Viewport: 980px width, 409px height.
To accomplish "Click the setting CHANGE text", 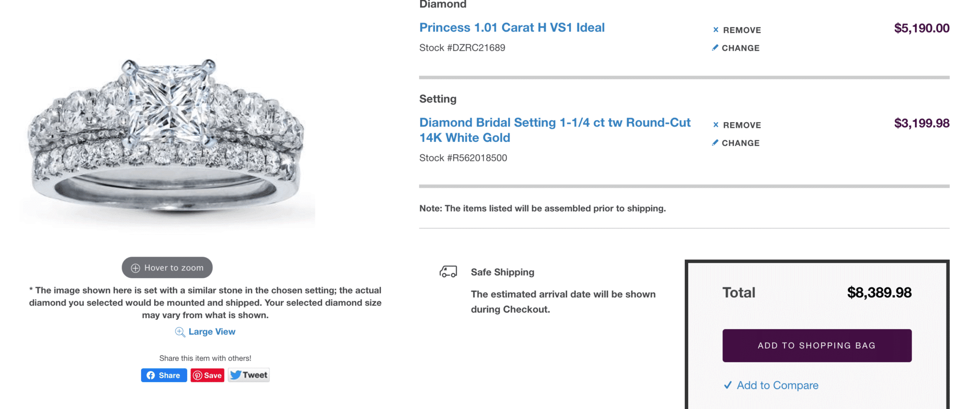I will (740, 143).
